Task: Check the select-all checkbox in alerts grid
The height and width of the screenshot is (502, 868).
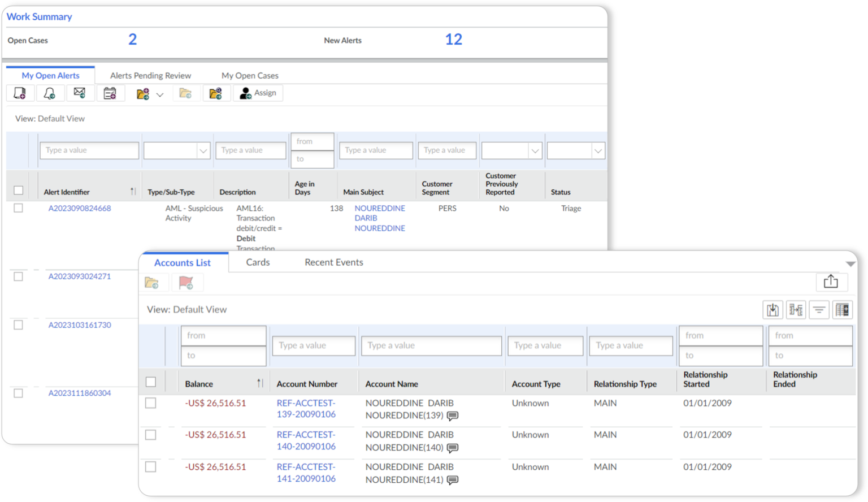Action: tap(18, 190)
